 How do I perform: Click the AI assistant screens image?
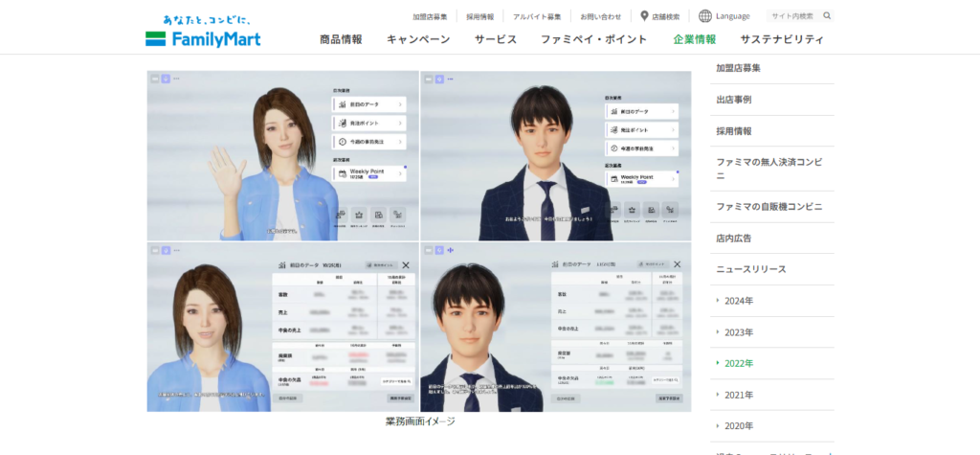coord(418,240)
